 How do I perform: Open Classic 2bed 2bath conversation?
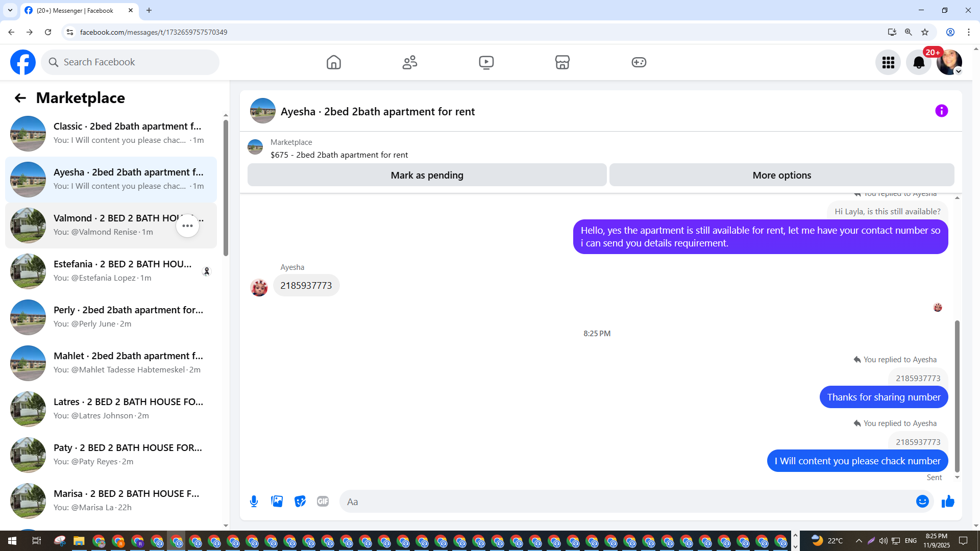[111, 134]
